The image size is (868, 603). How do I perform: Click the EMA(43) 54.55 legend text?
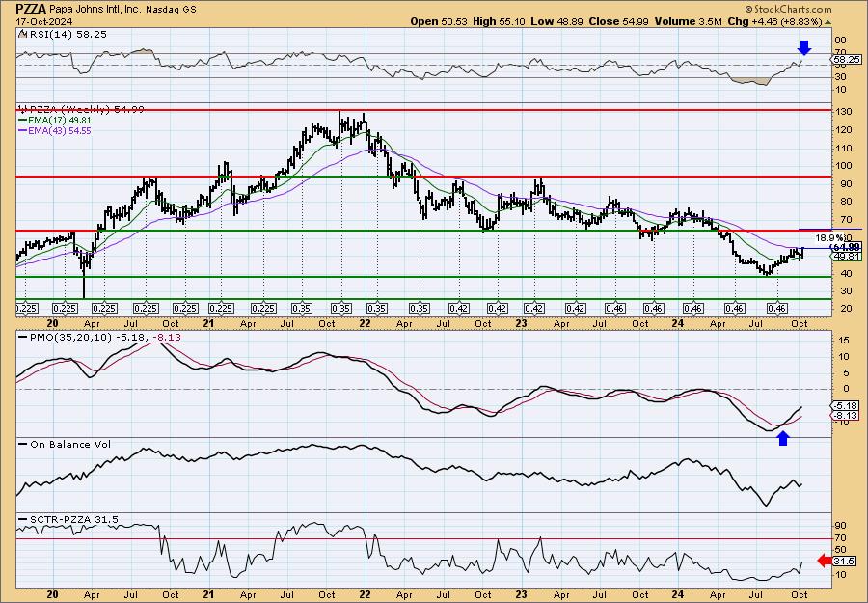[x=59, y=131]
